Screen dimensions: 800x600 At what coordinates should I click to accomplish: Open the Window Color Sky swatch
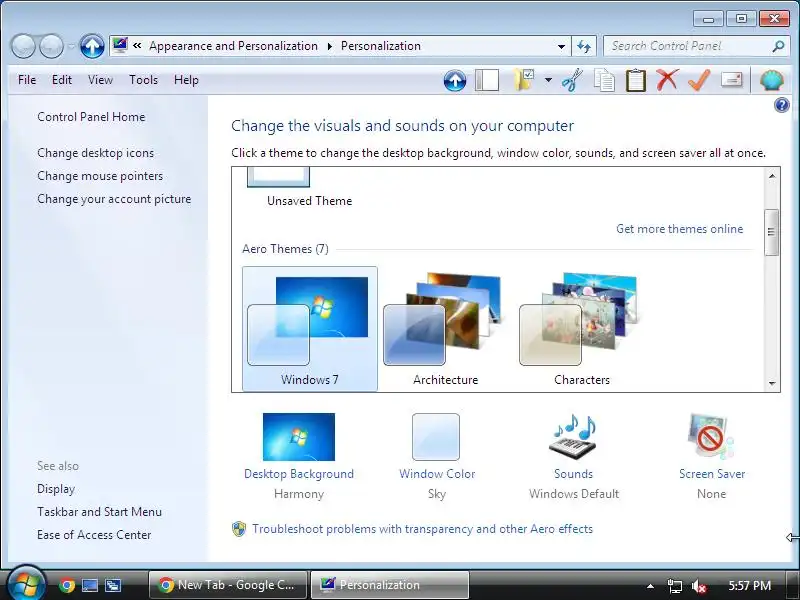(x=436, y=437)
